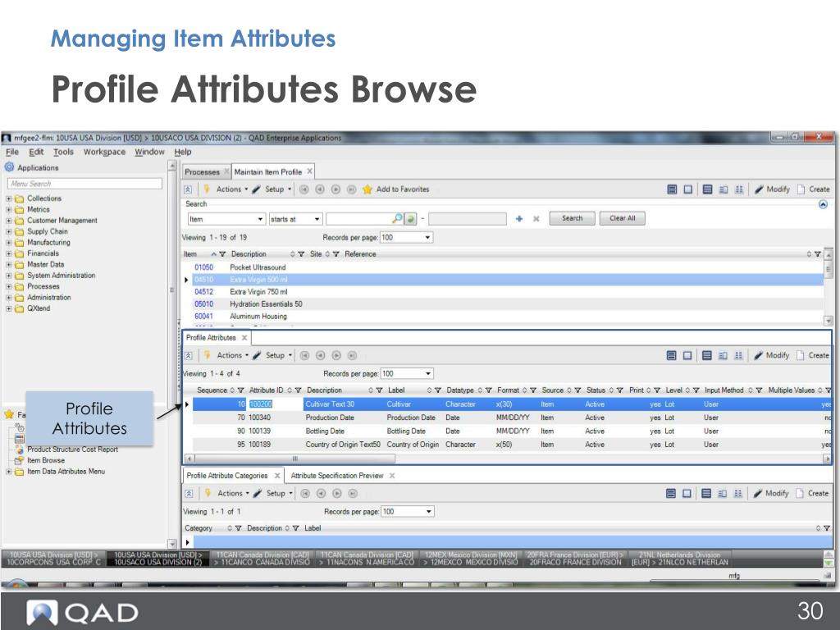Click the Search button

(572, 218)
